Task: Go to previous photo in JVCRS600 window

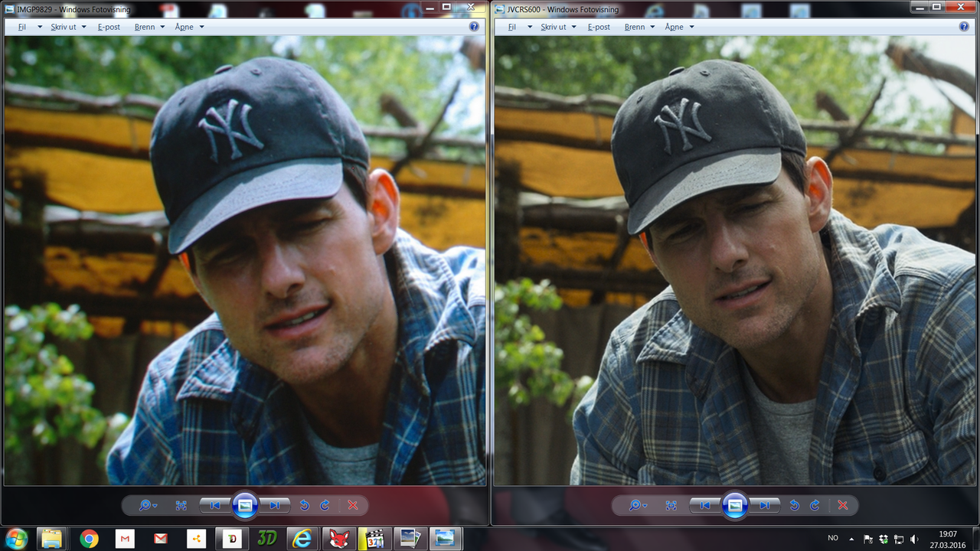Action: point(705,505)
